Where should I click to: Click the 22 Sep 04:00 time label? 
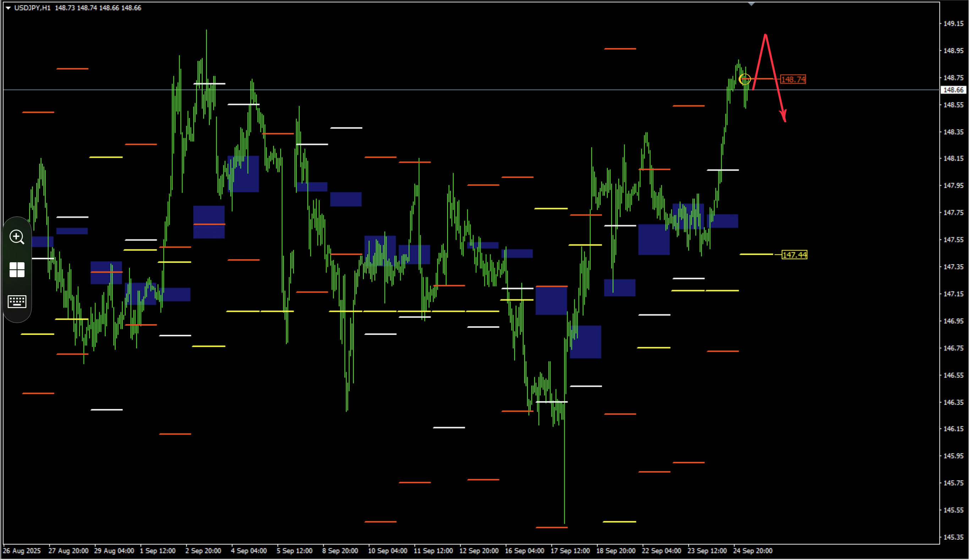(x=661, y=551)
